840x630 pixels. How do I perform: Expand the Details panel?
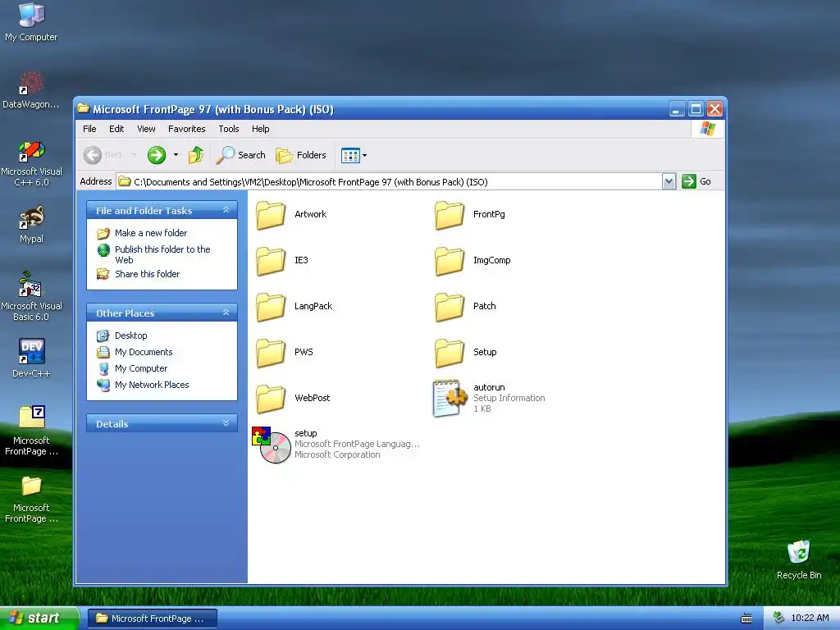tap(226, 423)
